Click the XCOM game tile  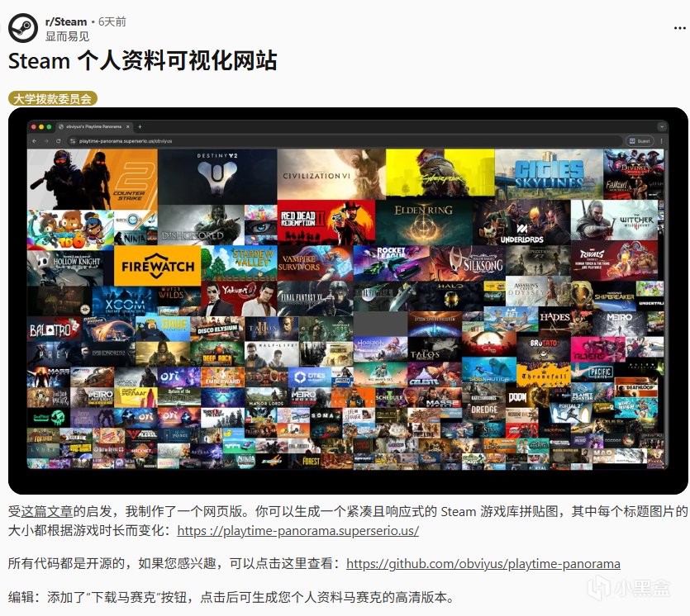pyautogui.click(x=125, y=301)
